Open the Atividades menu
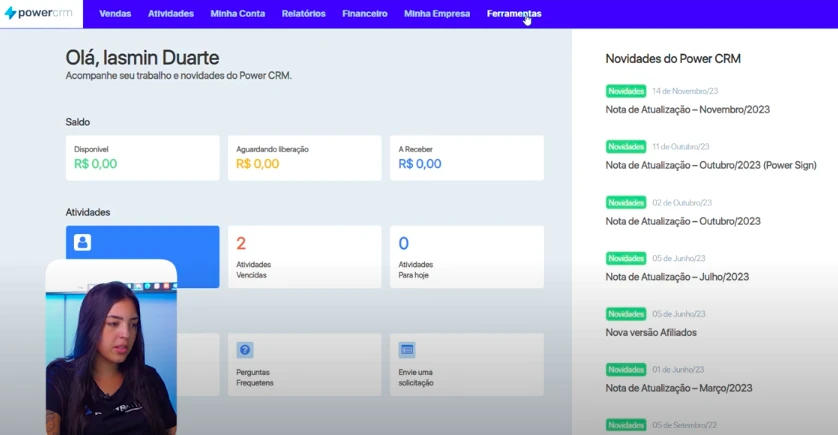The width and height of the screenshot is (838, 435). pos(170,14)
